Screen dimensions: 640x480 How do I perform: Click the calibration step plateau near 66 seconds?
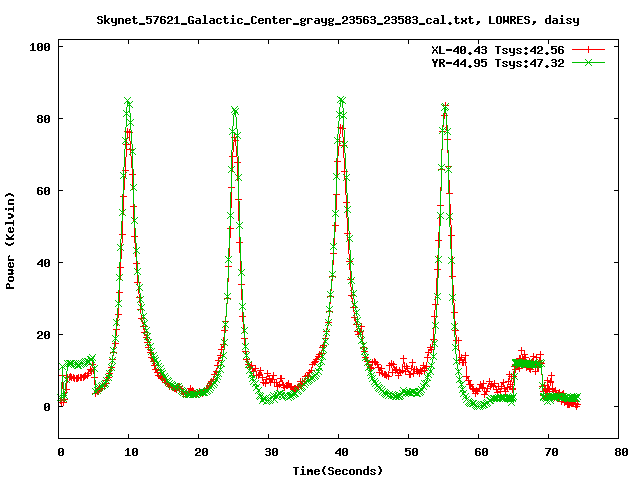[528, 363]
